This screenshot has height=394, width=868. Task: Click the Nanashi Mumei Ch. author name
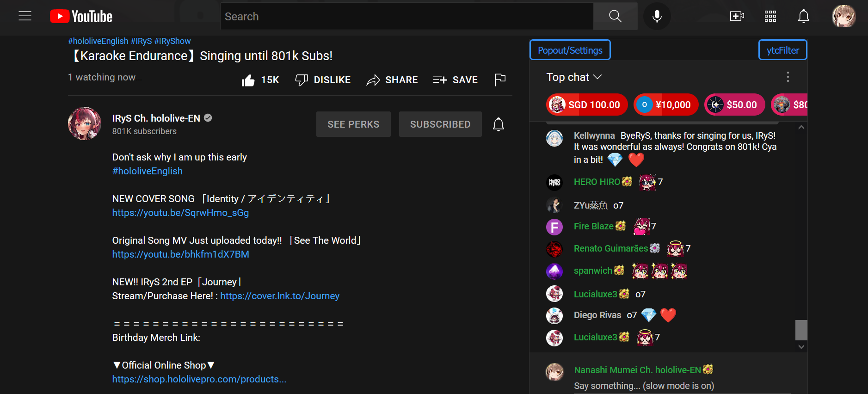(x=637, y=370)
